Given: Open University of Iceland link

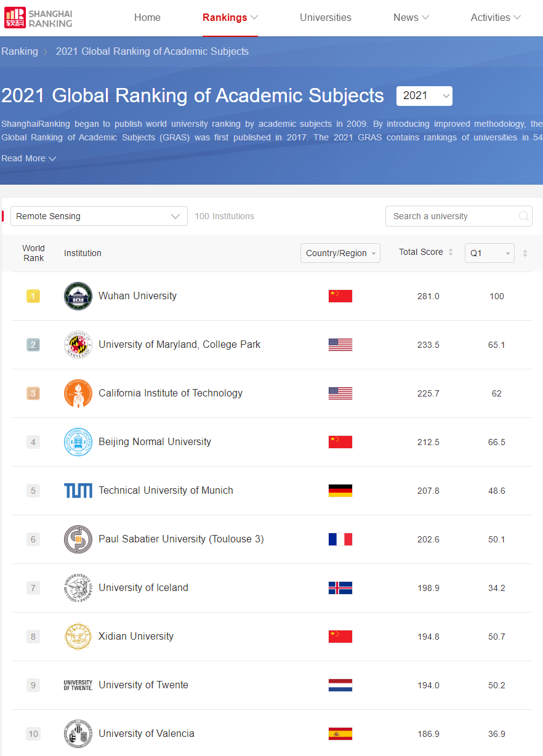Looking at the screenshot, I should [143, 587].
